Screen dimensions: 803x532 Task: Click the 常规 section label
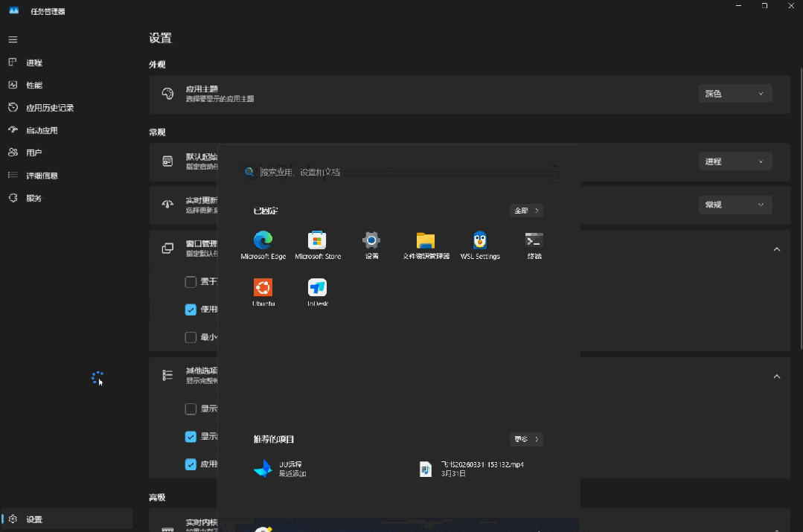coord(157,132)
